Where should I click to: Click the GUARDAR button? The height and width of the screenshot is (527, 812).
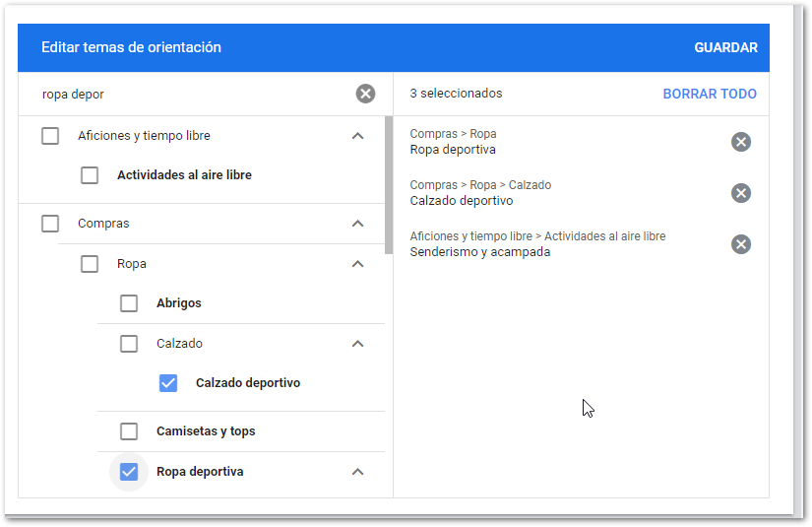tap(725, 47)
